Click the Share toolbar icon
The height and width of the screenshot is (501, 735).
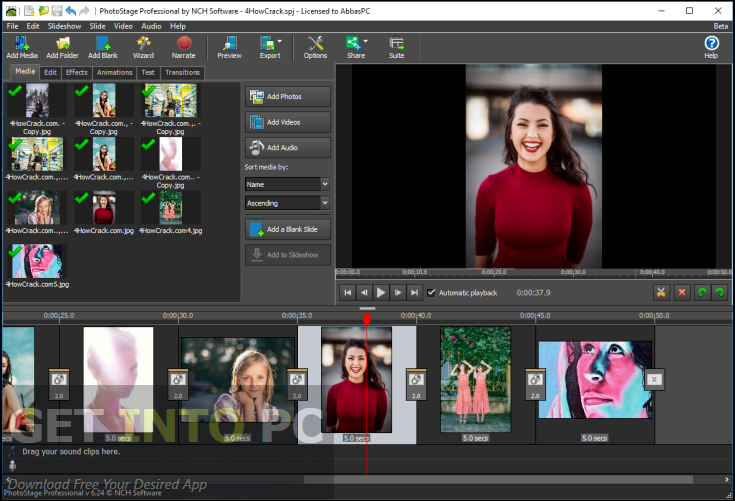pyautogui.click(x=355, y=47)
